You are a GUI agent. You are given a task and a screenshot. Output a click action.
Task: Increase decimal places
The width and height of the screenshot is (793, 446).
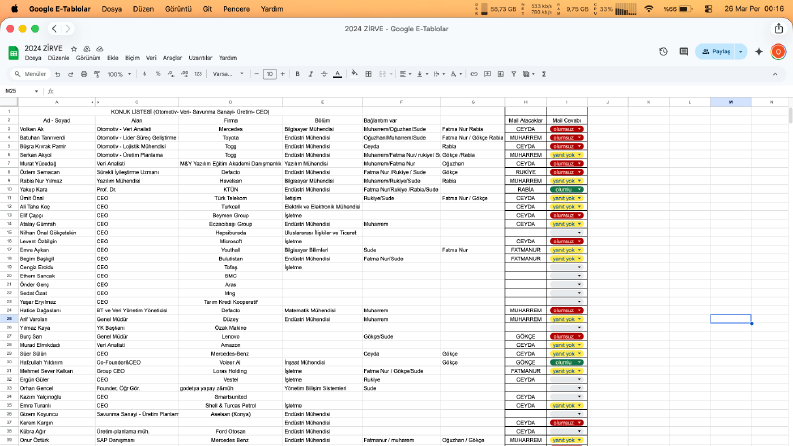(x=185, y=74)
